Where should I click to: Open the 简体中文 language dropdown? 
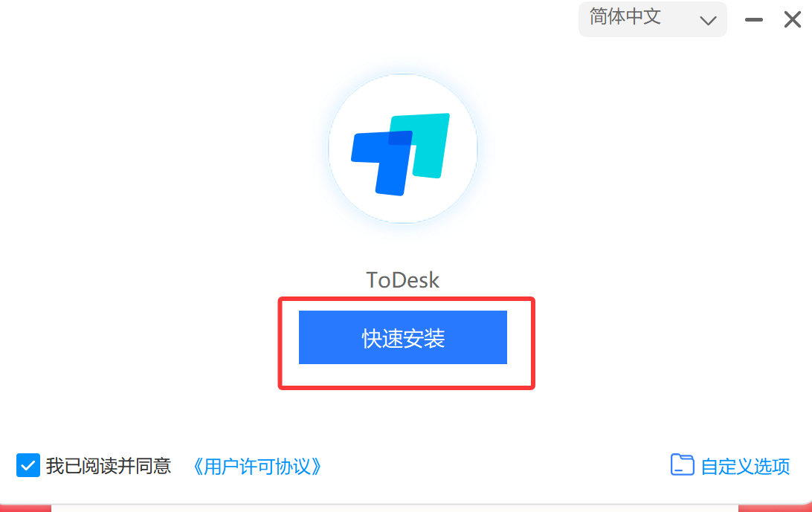(x=653, y=19)
